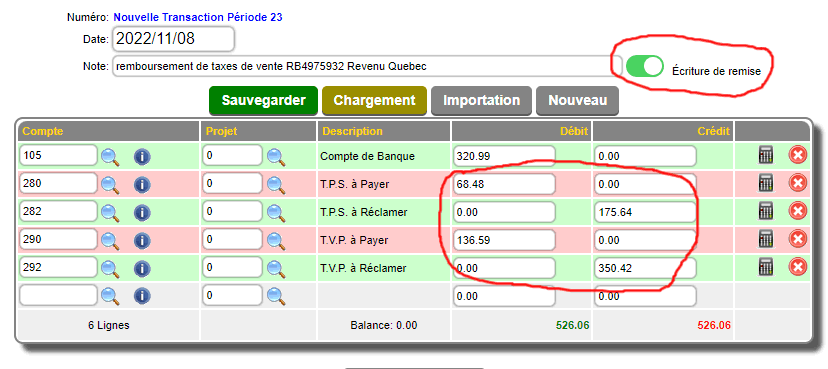Viewport: 828px width, 369px height.
Task: Search account for the 280 row
Action: pos(110,185)
